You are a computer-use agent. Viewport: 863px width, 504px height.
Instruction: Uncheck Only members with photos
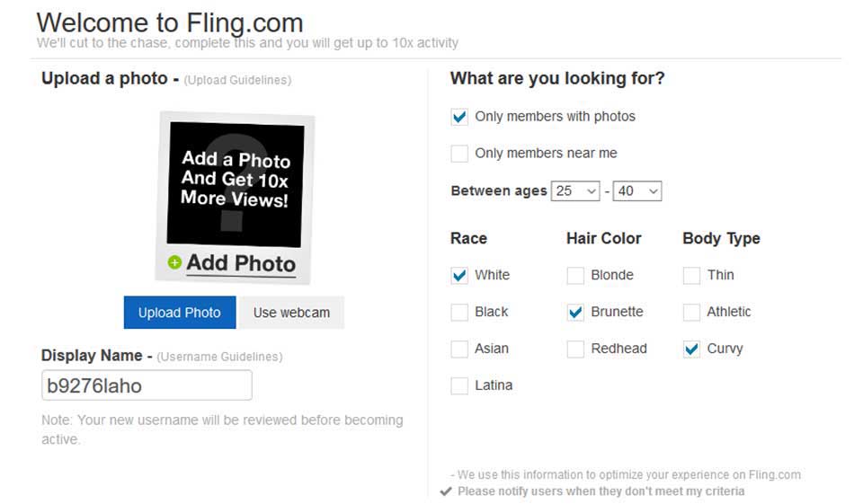459,117
